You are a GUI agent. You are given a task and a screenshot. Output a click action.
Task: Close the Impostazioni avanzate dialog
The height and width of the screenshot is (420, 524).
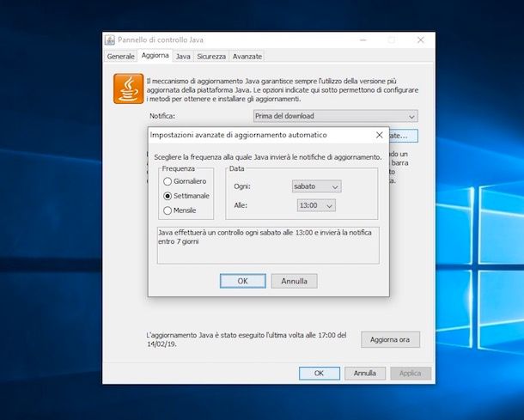coord(380,135)
